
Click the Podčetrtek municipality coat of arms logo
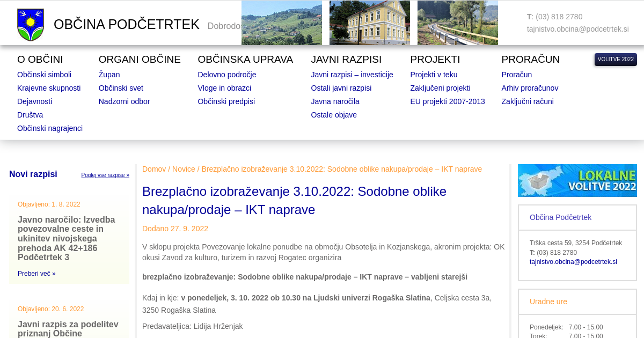pos(31,25)
